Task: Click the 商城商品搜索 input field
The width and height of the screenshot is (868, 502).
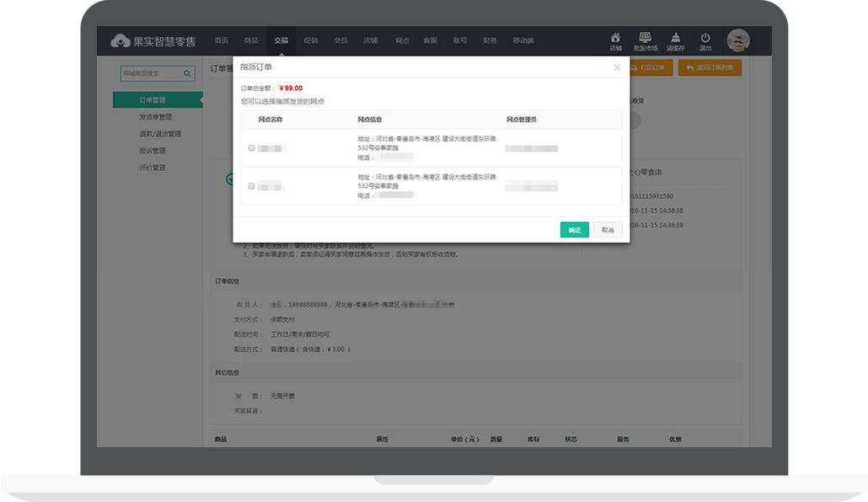Action: 150,74
